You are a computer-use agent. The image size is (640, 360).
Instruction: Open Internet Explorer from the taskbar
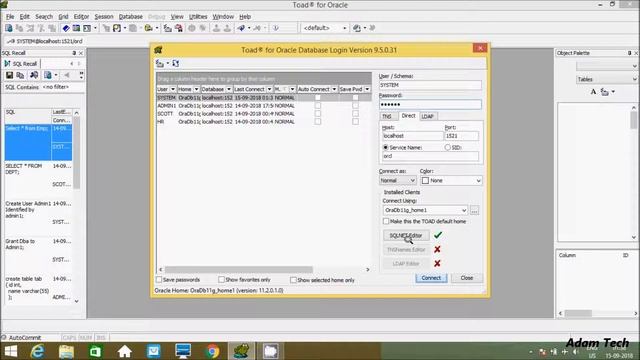(x=37, y=351)
